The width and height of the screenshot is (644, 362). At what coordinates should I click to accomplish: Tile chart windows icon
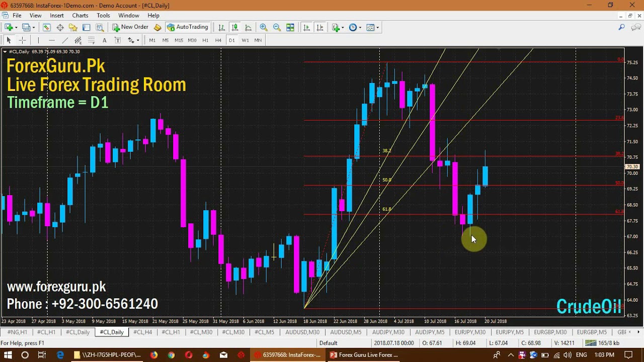pyautogui.click(x=290, y=27)
